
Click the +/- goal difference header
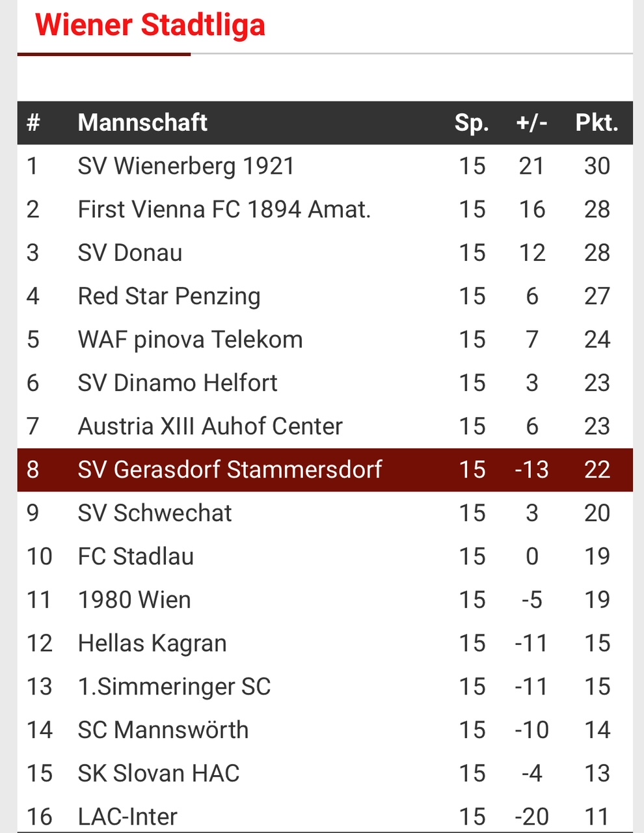[531, 122]
